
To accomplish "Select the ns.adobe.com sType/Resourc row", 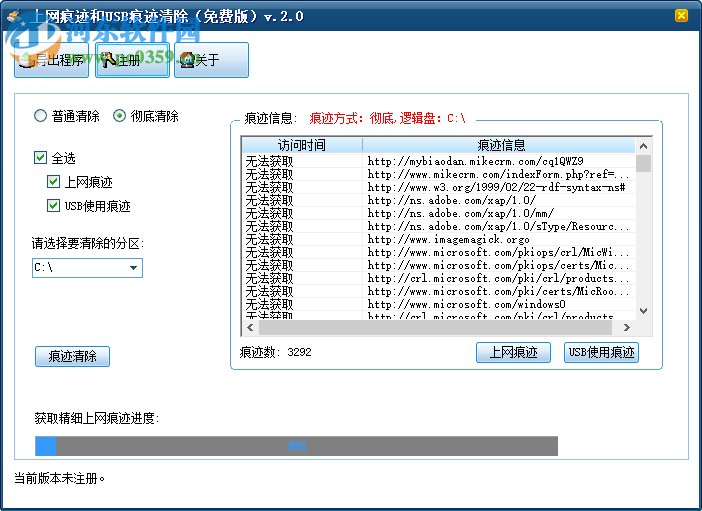I will (x=438, y=226).
